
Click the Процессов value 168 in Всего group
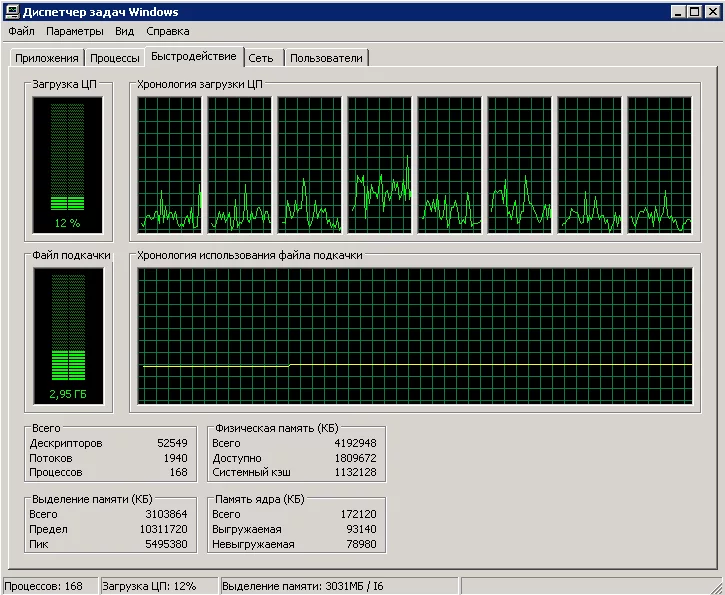[178, 472]
